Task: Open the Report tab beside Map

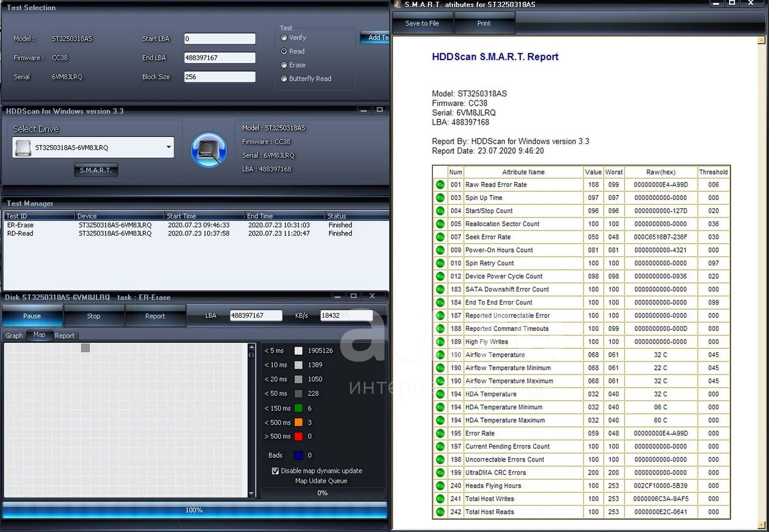Action: (65, 335)
